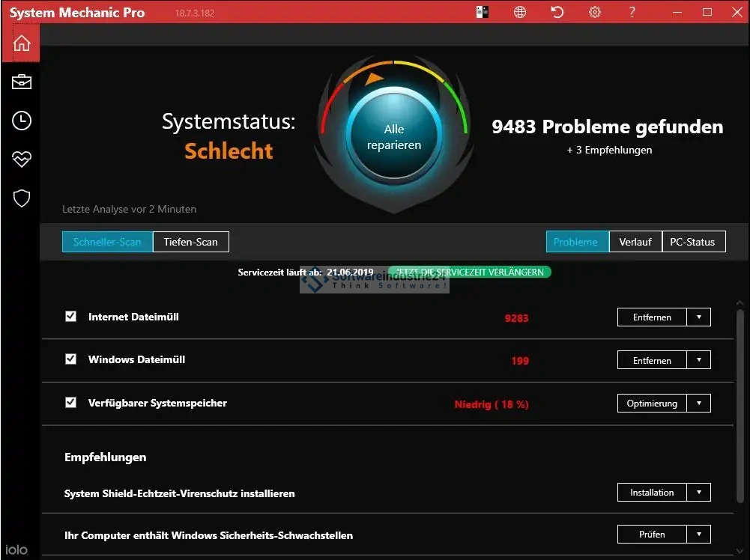Open the Toolbox briefcase sidebar icon
Screen dimensions: 750x560
[22, 82]
